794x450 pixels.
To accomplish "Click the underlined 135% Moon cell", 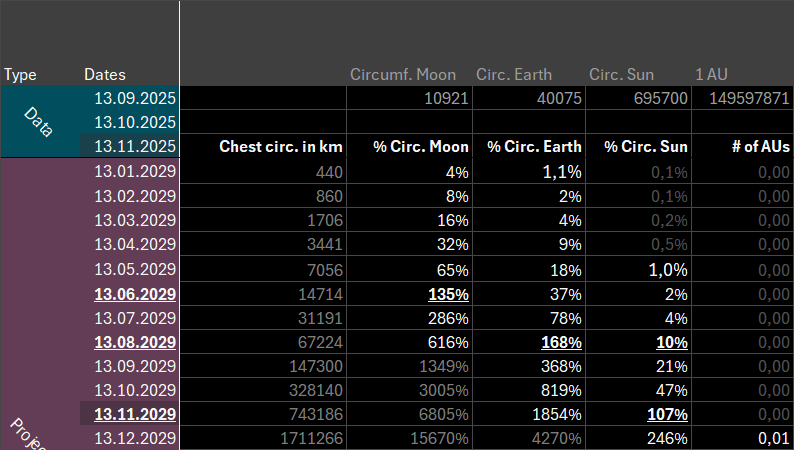I will (448, 294).
